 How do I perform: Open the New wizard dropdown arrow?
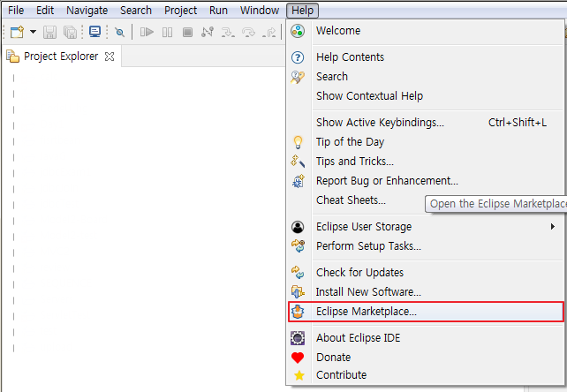tap(33, 32)
